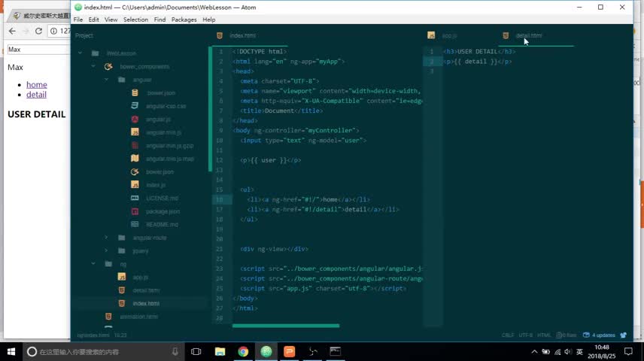Click the squirrel icon in status bar

coord(623,335)
